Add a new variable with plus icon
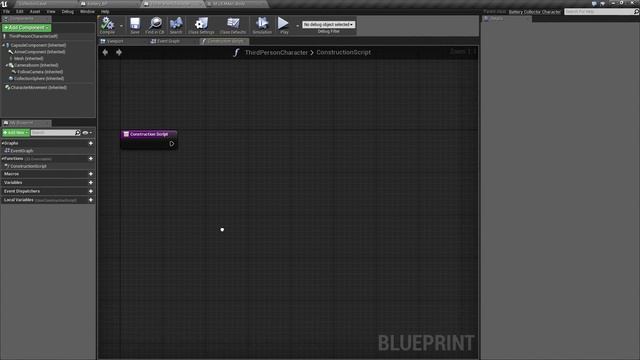640x360 pixels. [91, 182]
